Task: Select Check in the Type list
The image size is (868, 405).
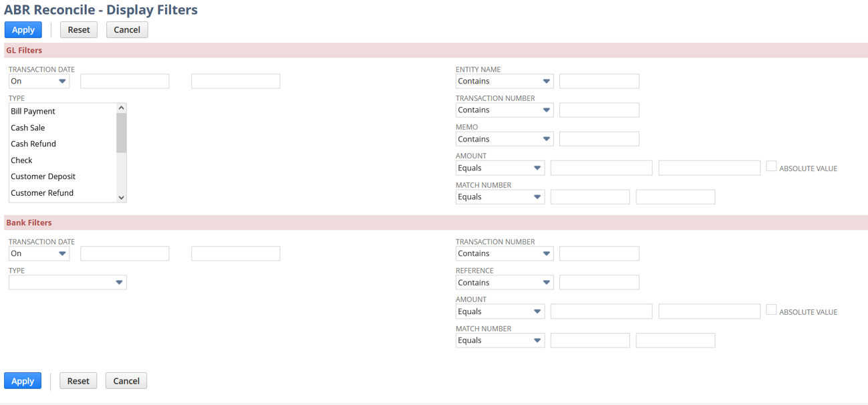Action: tap(21, 160)
